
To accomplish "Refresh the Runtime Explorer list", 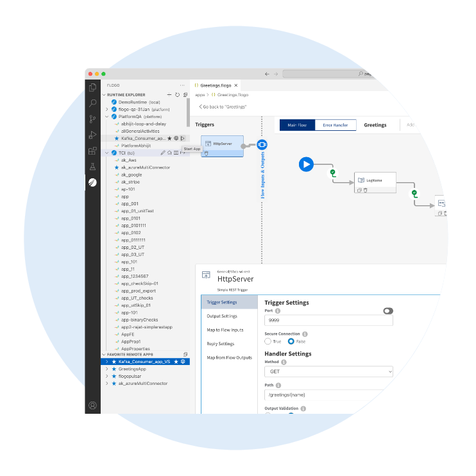I will tap(177, 94).
